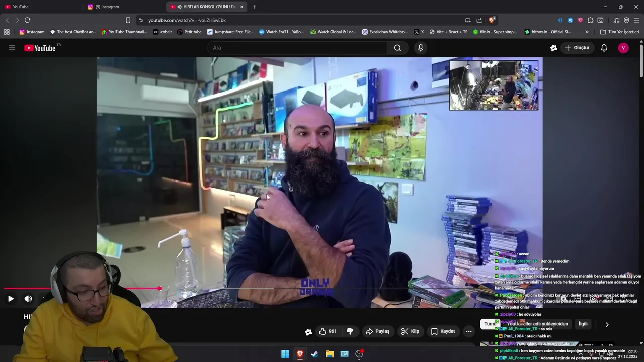Viewport: 644px width, 362px height.
Task: Click the Oluştur create button
Action: (577, 48)
